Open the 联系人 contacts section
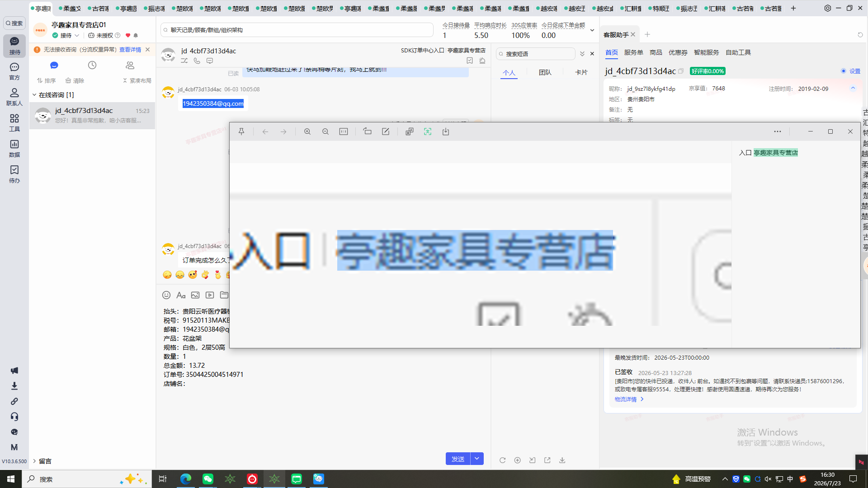868x488 pixels. [14, 97]
